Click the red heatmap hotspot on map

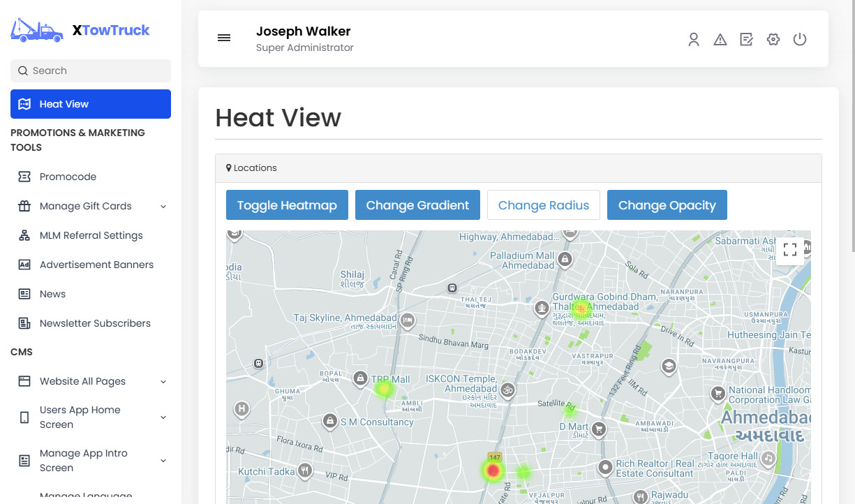tap(493, 471)
